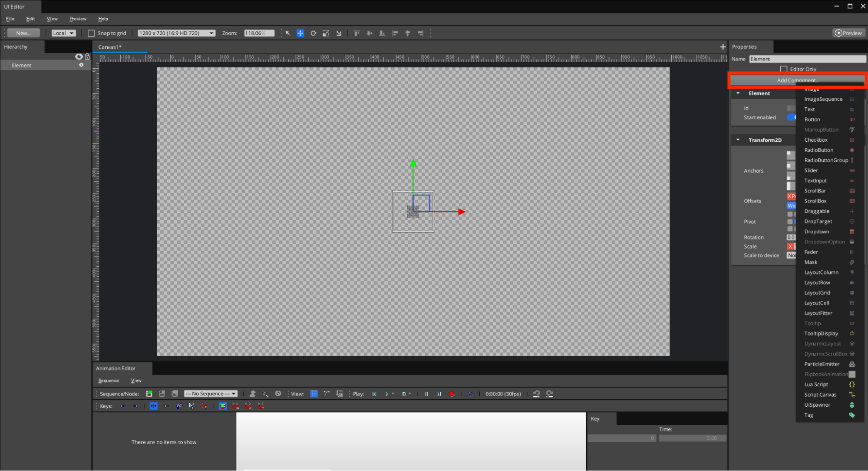Collapse the Element section in Properties
The width and height of the screenshot is (868, 471).
click(x=738, y=93)
